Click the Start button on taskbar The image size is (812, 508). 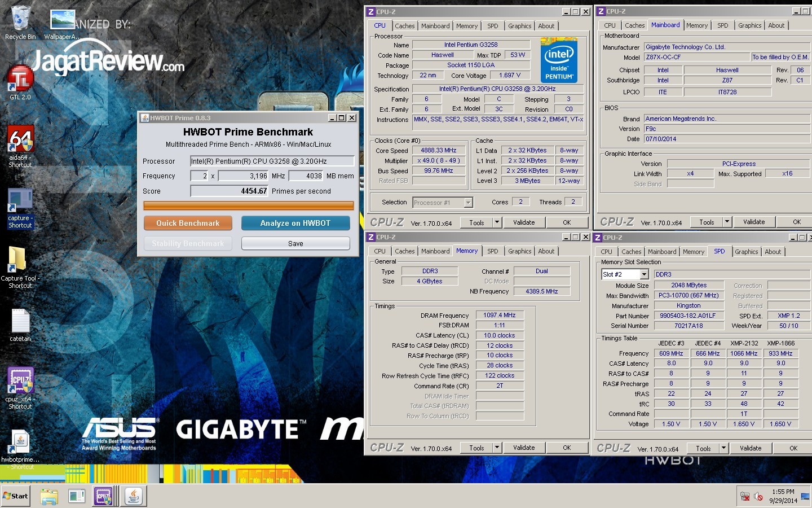tap(15, 496)
